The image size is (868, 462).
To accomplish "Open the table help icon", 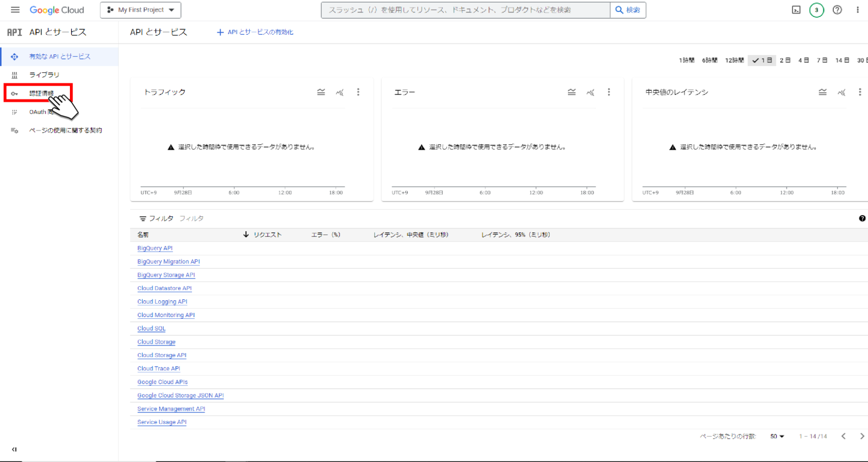I will 862,219.
